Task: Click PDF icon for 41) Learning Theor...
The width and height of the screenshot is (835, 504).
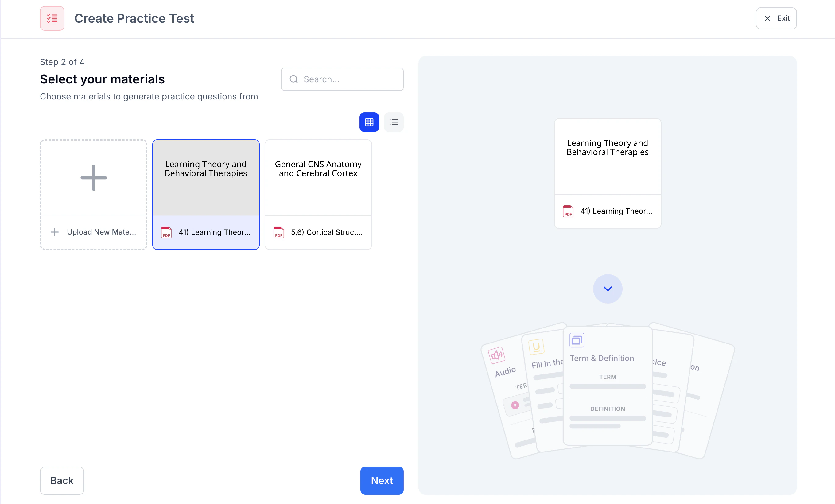Action: coord(166,233)
